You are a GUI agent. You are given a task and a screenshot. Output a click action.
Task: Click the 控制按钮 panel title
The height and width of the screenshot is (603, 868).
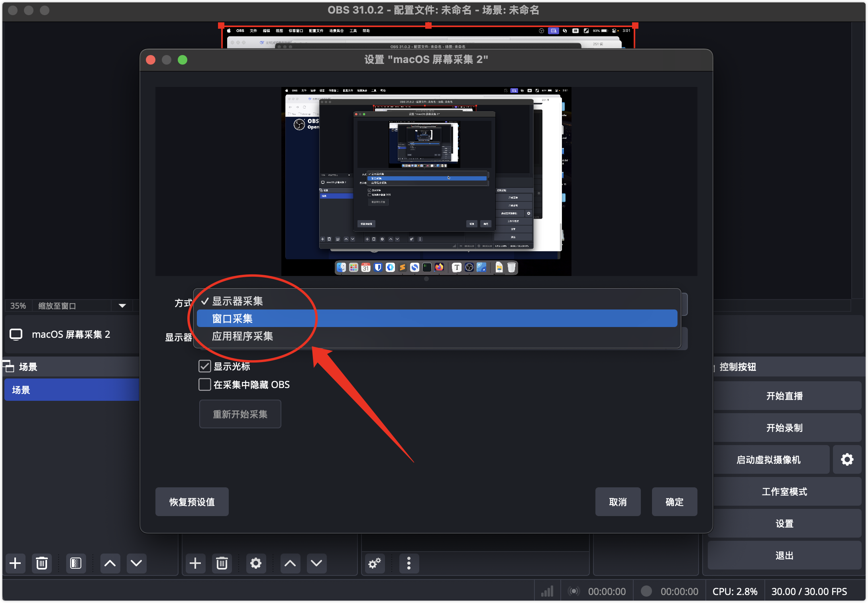pyautogui.click(x=738, y=367)
